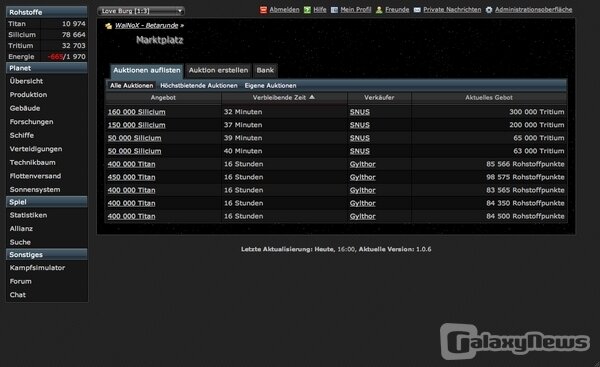The image size is (600, 367).
Task: Click the Silicium resource amount 78 664
Action: click(74, 35)
